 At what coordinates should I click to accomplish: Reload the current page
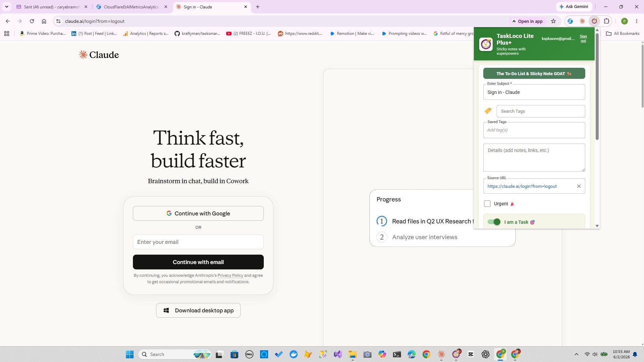[x=32, y=21]
